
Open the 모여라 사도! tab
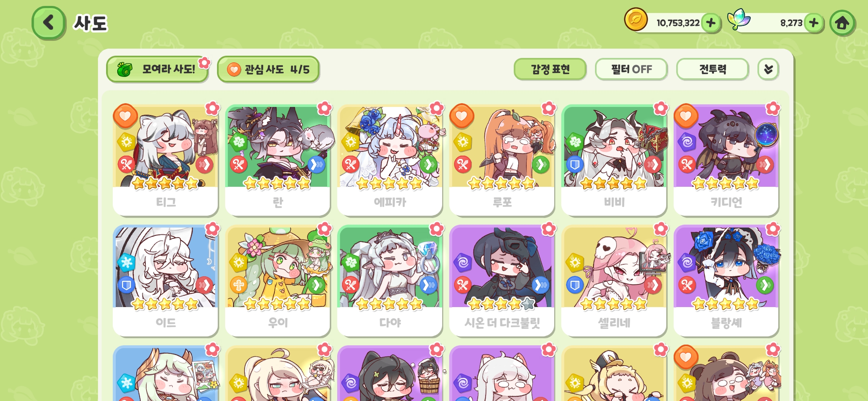[x=157, y=69]
